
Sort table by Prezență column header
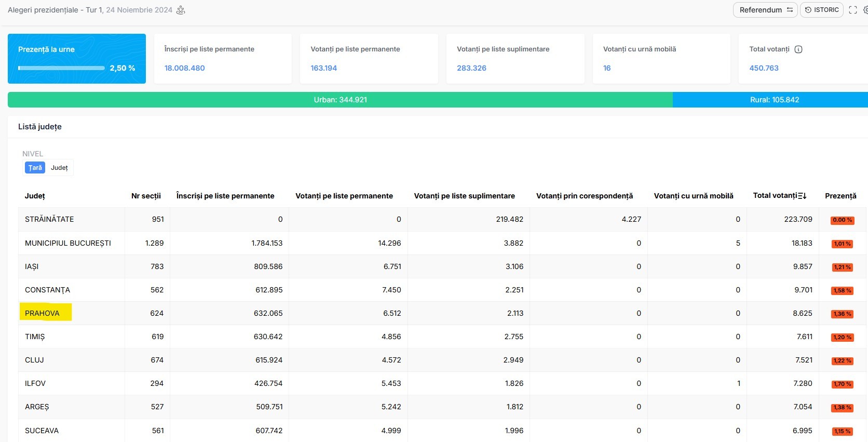(840, 196)
